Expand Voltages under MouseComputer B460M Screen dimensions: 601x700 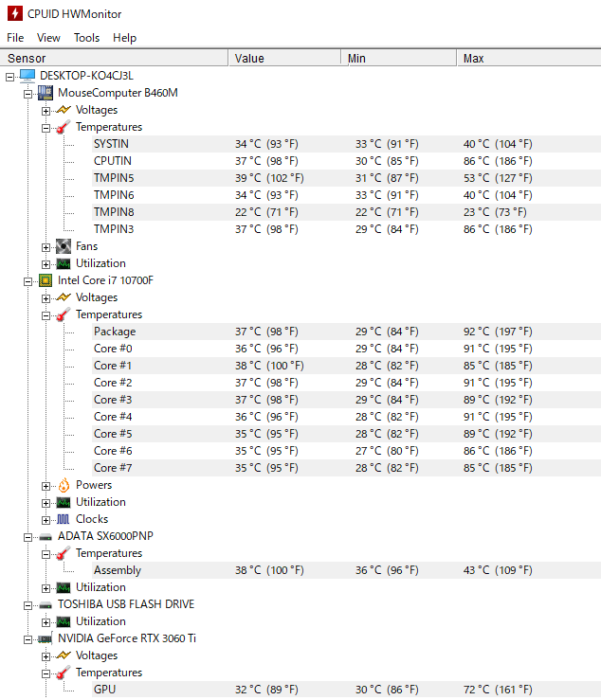coord(46,111)
